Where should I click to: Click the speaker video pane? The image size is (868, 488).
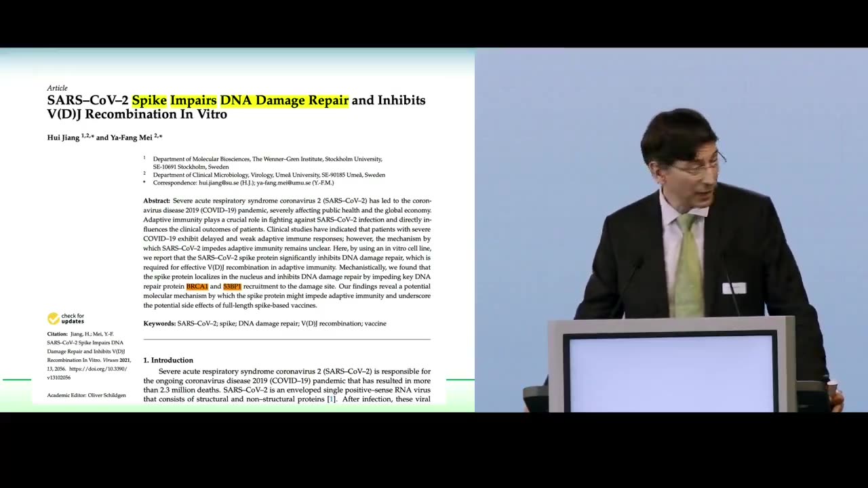(671, 230)
